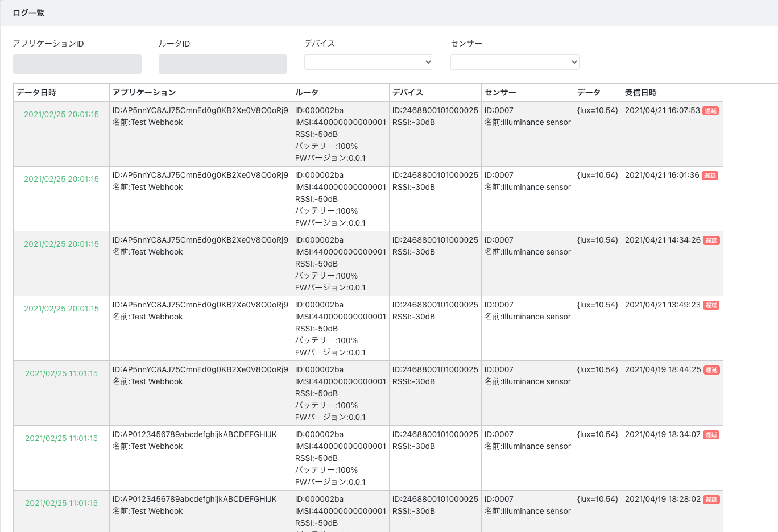Viewport: 778px width, 532px height.
Task: Open the デバイス dropdown filter
Action: pyautogui.click(x=369, y=62)
